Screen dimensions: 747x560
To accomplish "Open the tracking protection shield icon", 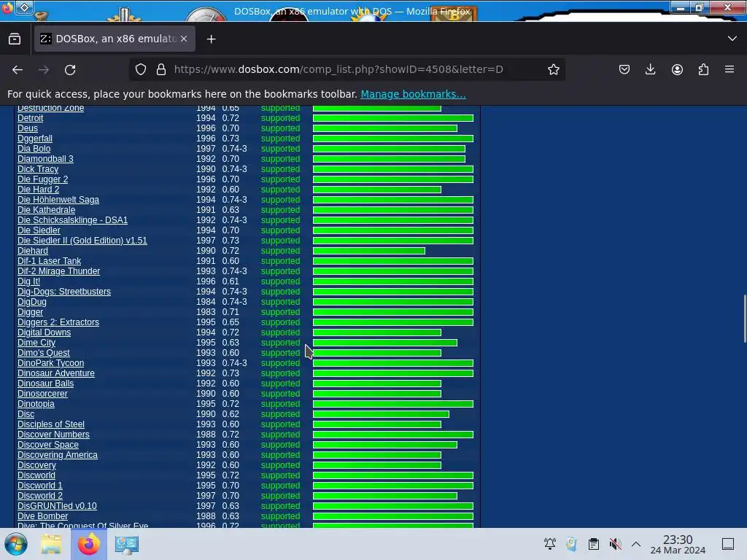I will (141, 69).
